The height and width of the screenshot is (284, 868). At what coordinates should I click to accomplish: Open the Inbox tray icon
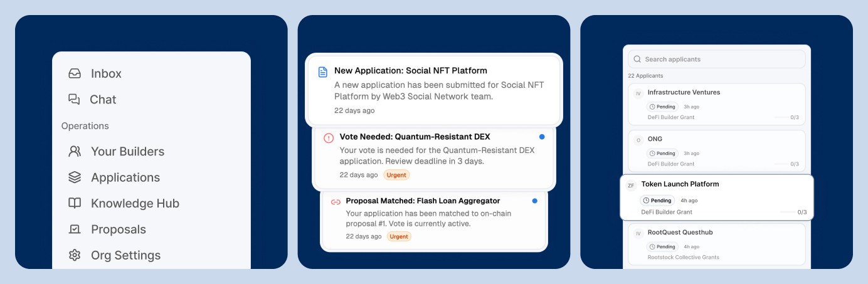click(75, 73)
